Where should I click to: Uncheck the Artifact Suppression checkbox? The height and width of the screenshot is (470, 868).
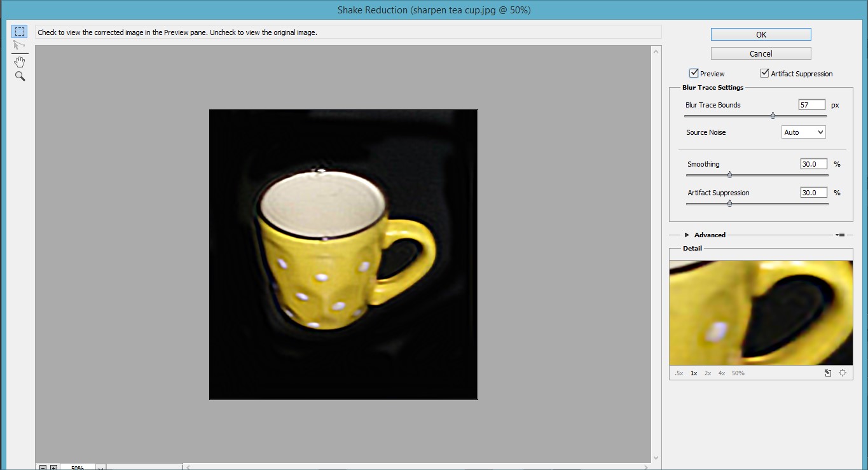tap(764, 73)
